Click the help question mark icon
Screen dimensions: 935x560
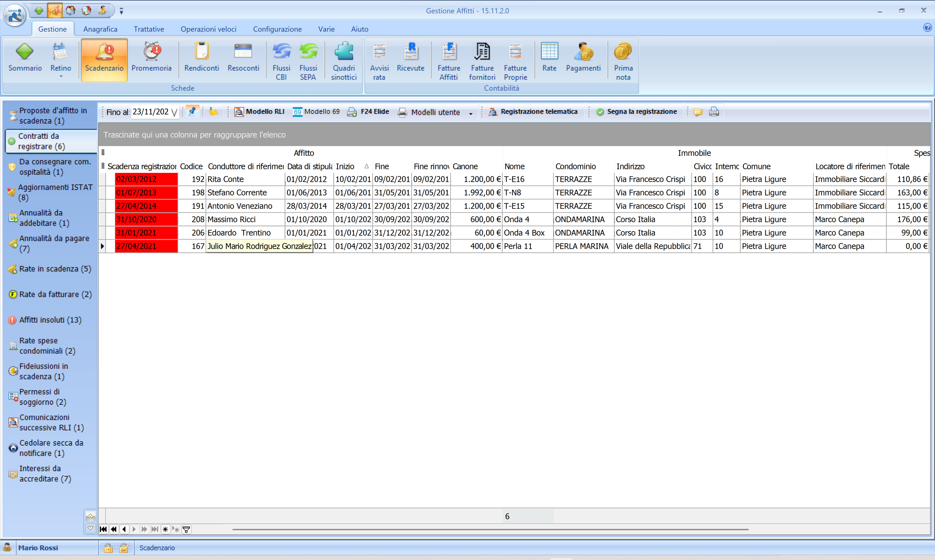click(x=927, y=28)
